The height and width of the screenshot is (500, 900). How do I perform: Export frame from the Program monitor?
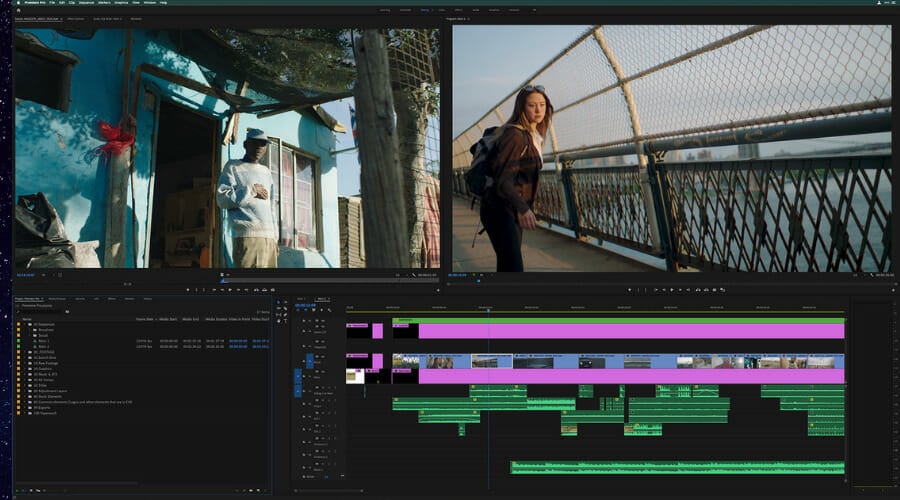(x=715, y=290)
